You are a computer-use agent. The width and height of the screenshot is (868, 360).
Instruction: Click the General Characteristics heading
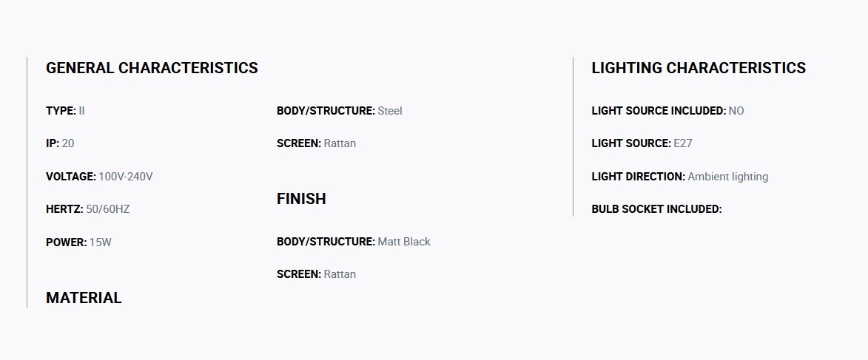[152, 67]
